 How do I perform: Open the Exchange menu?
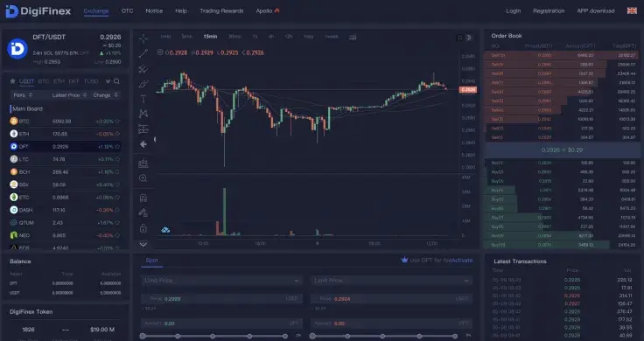[x=96, y=11]
